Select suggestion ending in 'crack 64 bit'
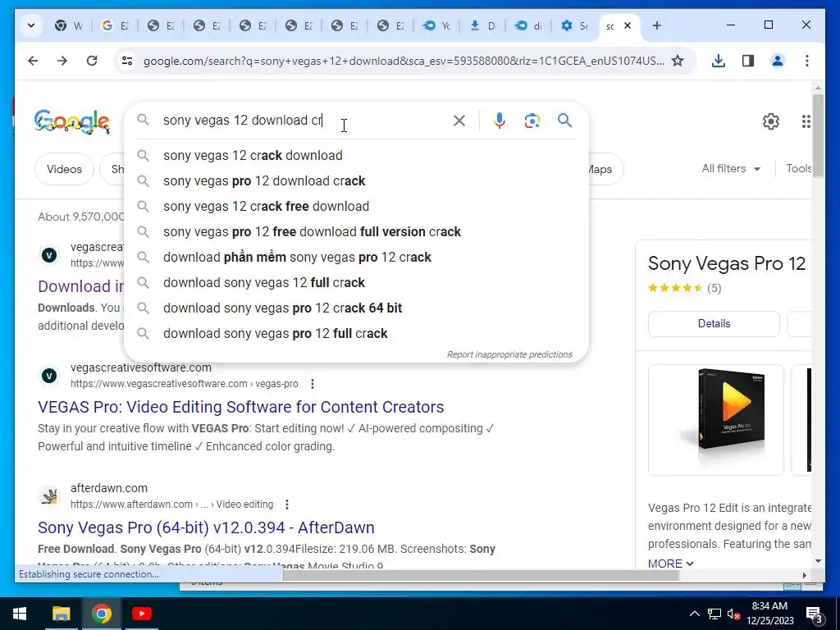Screen dimensions: 840x630 356,308
